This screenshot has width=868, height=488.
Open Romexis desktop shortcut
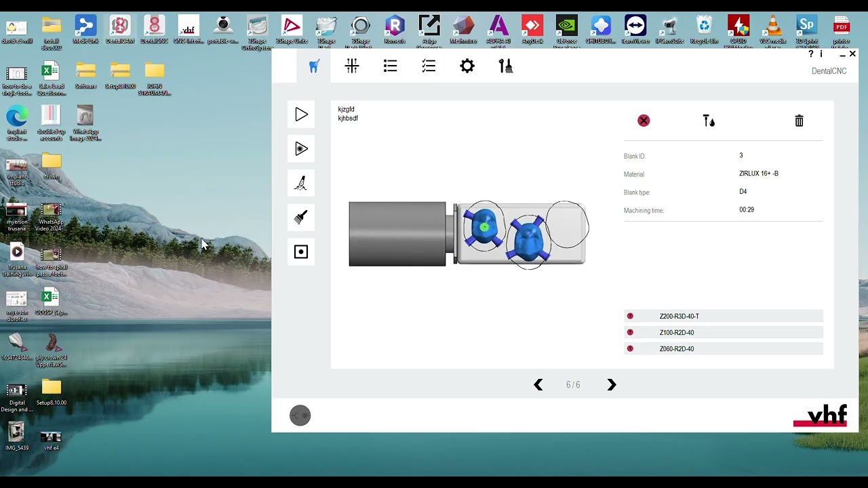pos(395,30)
